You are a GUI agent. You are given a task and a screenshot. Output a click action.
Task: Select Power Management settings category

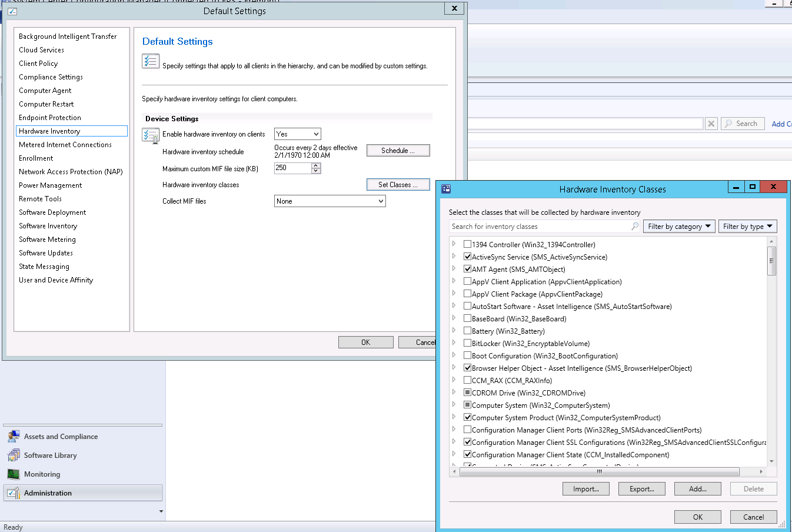tap(50, 185)
